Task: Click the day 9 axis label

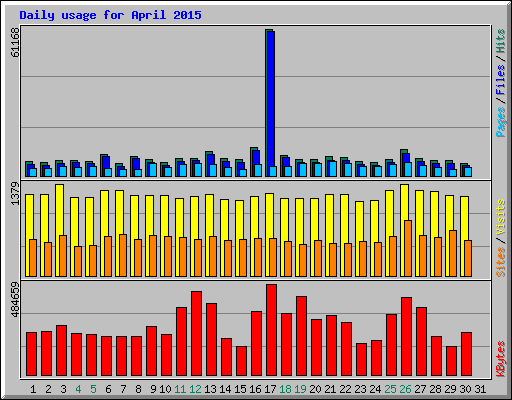Action: click(x=153, y=389)
